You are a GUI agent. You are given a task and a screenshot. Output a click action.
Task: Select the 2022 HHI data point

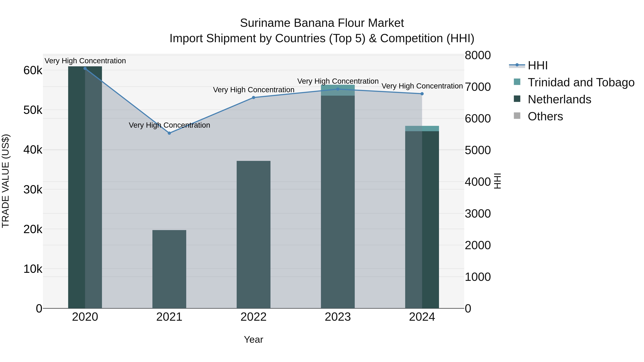253,97
